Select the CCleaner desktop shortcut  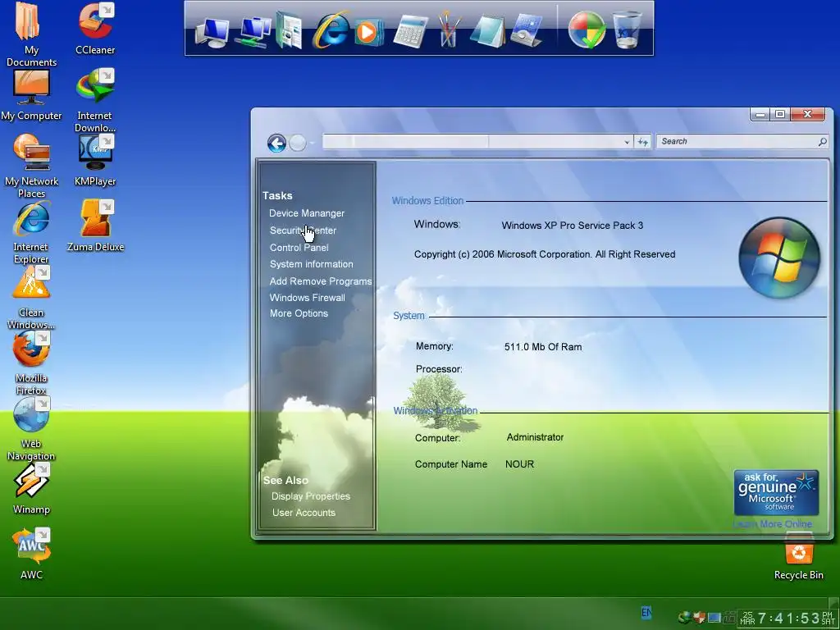coord(95,28)
